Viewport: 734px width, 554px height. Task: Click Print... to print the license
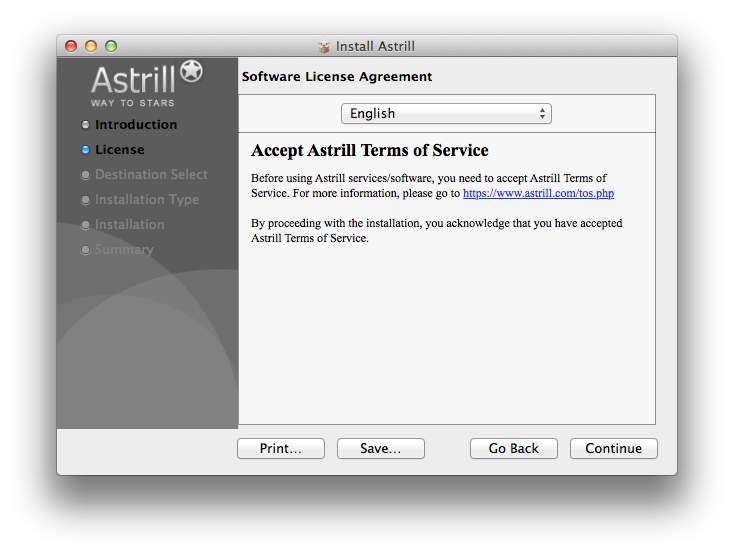281,448
